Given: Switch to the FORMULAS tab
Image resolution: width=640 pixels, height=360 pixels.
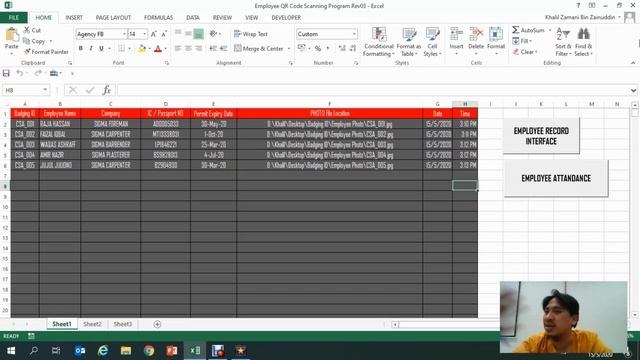Looking at the screenshot, I should 158,18.
